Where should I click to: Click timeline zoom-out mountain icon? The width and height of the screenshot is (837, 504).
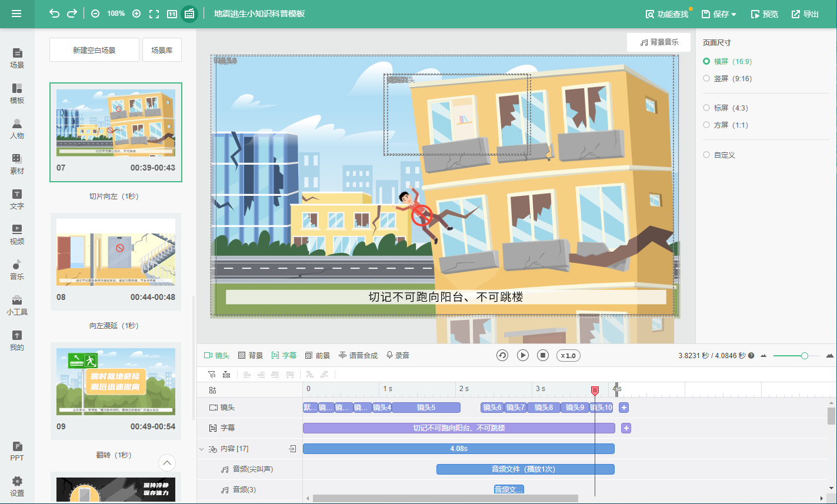tap(763, 356)
